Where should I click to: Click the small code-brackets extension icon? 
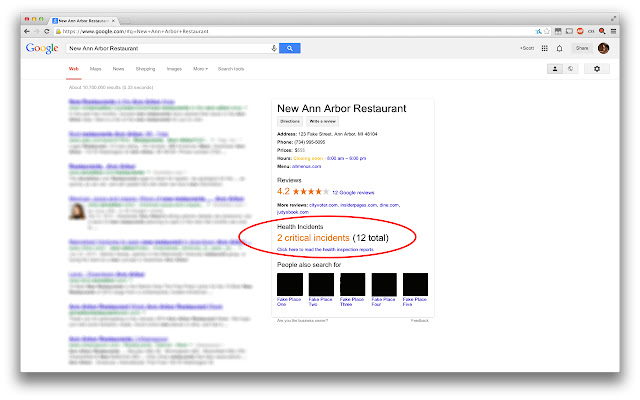click(x=591, y=31)
